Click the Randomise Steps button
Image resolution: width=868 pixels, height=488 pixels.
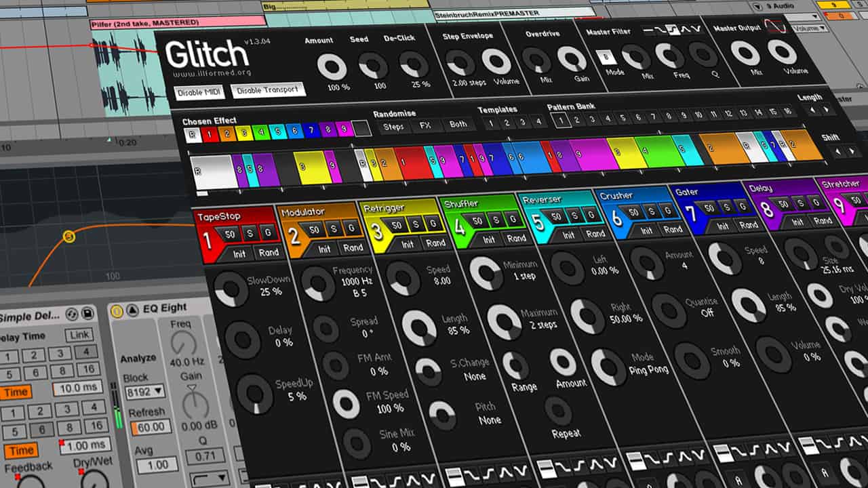[393, 127]
